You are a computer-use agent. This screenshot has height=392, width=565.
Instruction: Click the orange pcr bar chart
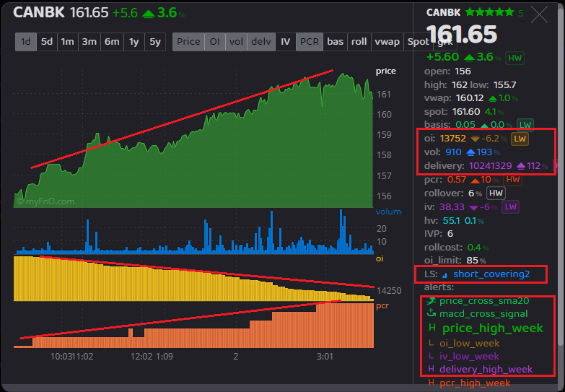tap(194, 326)
